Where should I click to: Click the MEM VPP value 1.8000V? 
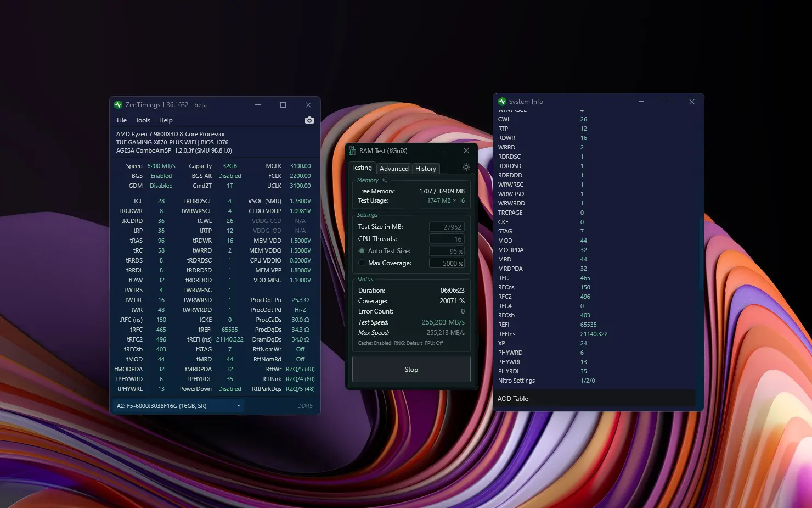pos(300,270)
